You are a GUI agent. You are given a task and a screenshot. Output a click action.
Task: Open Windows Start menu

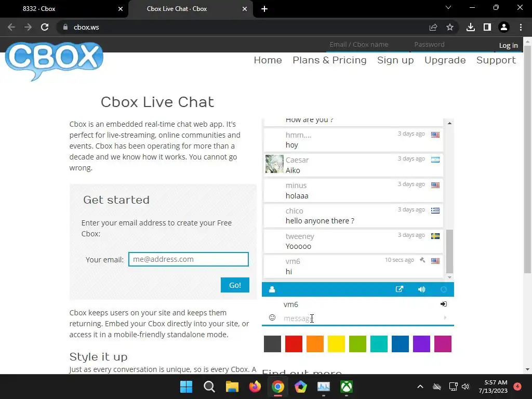187,387
